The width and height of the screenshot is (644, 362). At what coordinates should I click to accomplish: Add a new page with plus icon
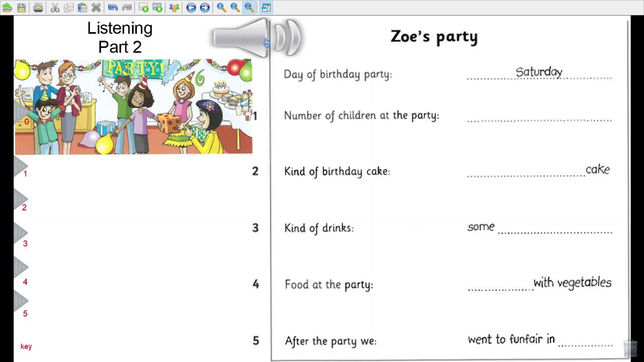pos(143,8)
